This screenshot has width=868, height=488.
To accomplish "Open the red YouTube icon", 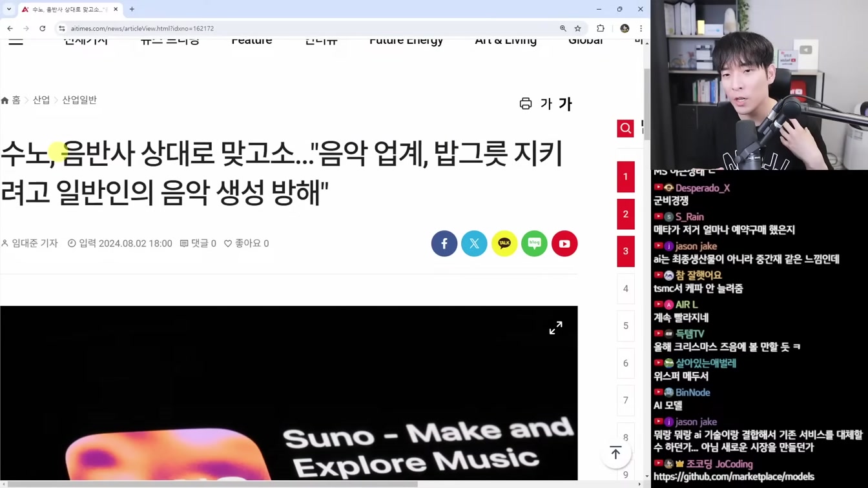I will click(x=564, y=243).
